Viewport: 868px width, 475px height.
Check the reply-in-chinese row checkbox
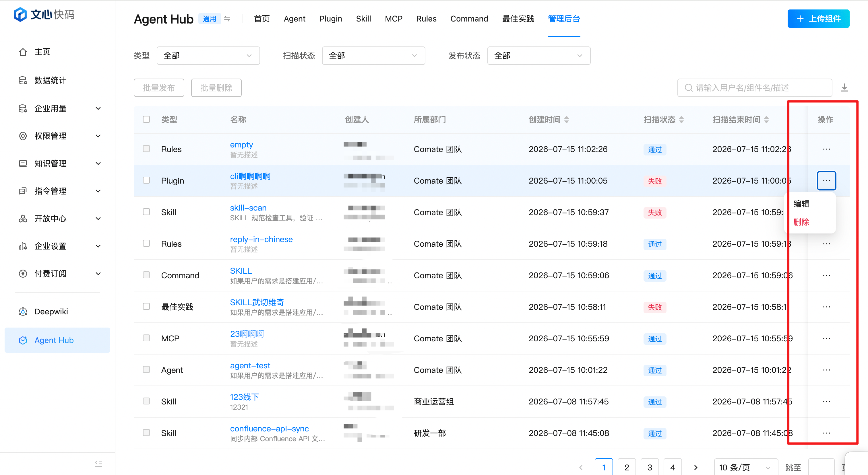click(146, 244)
